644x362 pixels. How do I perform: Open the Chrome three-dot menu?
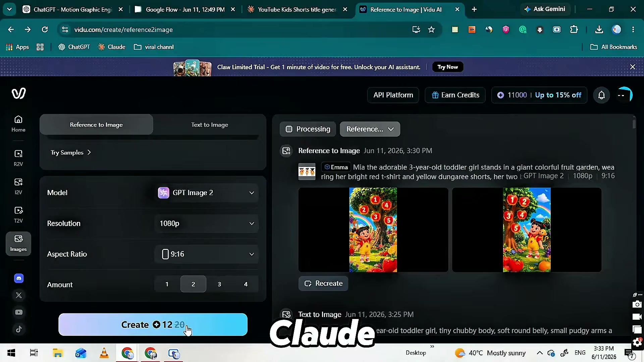(633, 30)
